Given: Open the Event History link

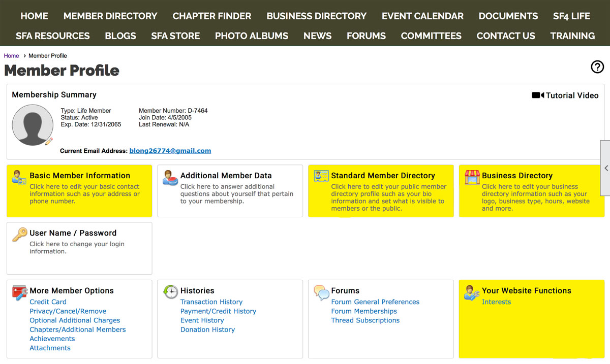Looking at the screenshot, I should [202, 320].
